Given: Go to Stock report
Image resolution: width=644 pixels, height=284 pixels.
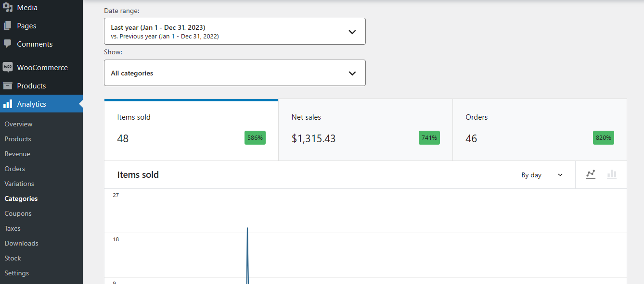Looking at the screenshot, I should click(x=13, y=258).
